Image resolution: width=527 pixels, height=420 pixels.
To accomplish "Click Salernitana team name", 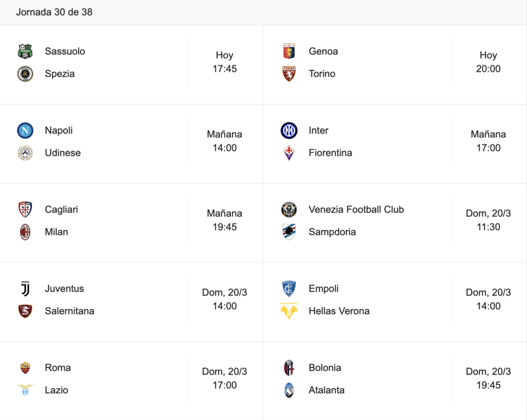I will 69,311.
